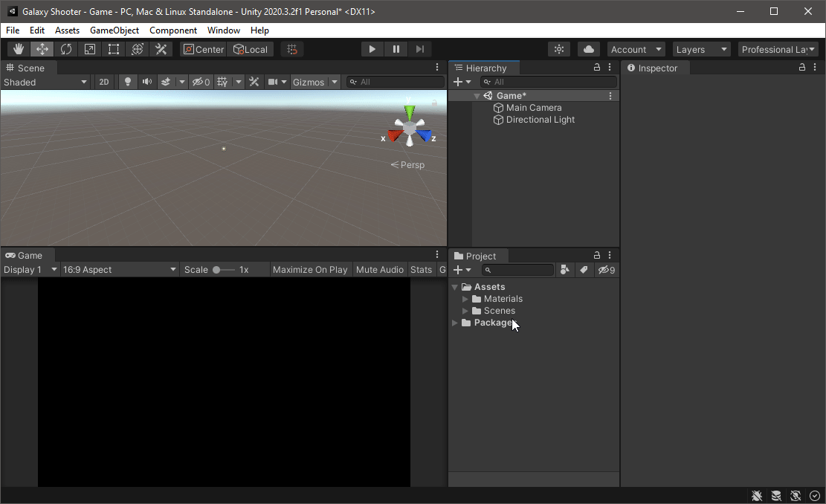
Task: Select the Scale tool
Action: point(89,48)
